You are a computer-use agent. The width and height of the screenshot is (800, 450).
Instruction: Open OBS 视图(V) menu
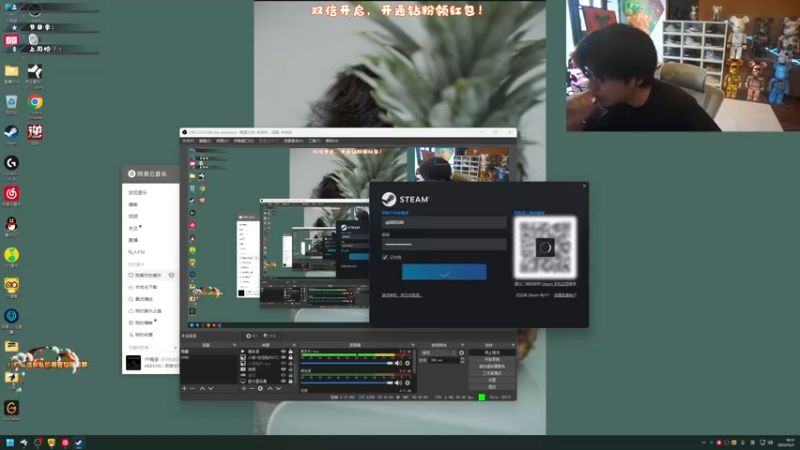pos(222,141)
